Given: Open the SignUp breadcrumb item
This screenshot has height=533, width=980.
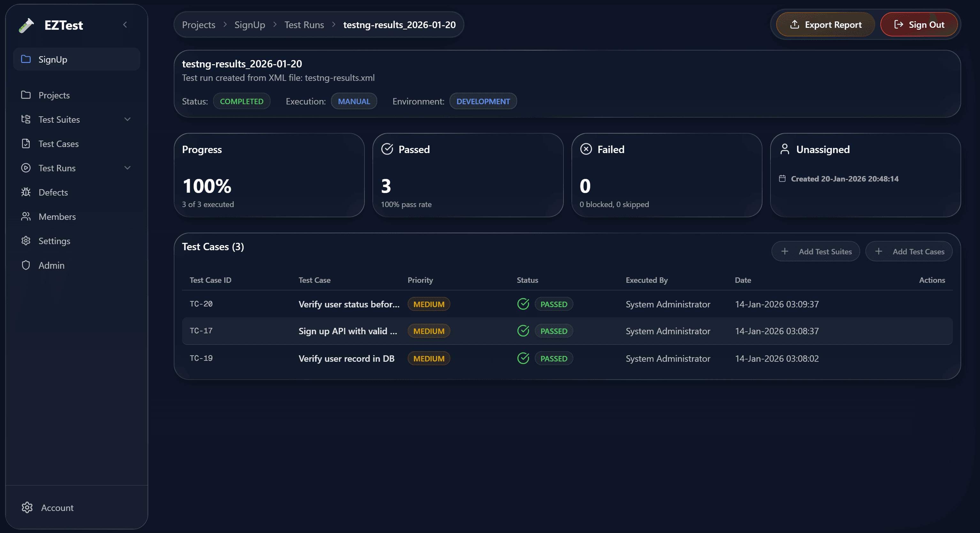Looking at the screenshot, I should coord(249,24).
